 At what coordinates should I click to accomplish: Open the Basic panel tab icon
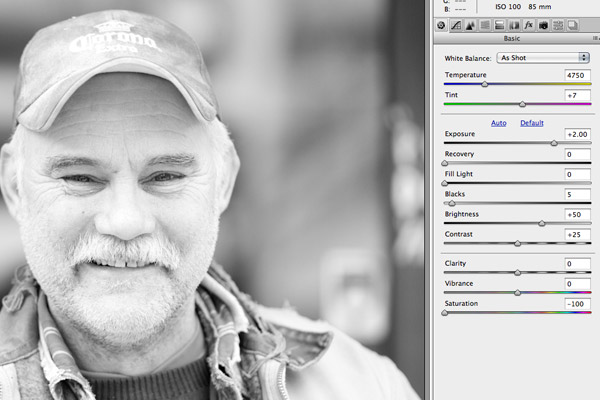441,25
